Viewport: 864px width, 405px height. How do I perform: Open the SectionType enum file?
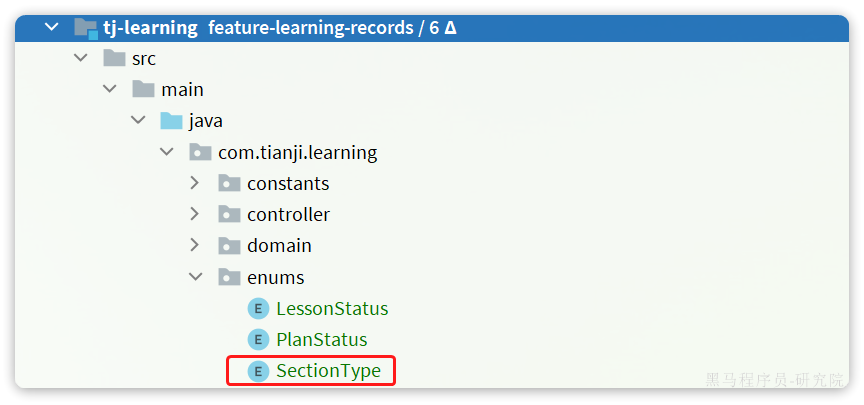tap(328, 371)
